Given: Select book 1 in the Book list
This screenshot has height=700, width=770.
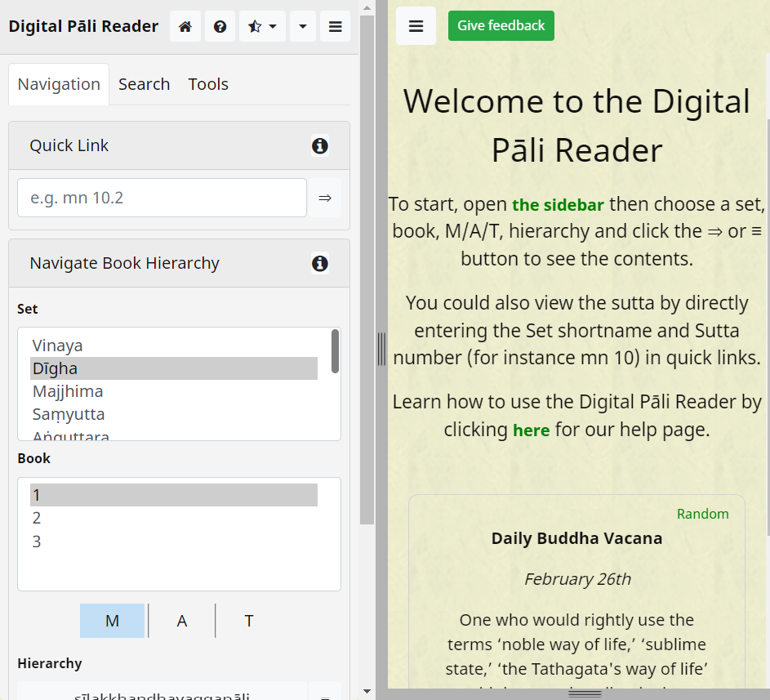Looking at the screenshot, I should point(174,495).
